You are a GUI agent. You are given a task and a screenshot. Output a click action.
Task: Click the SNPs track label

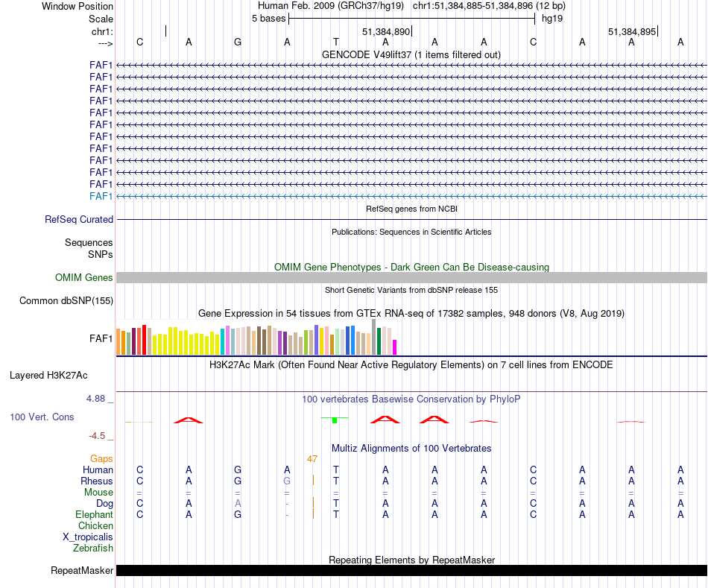[101, 254]
